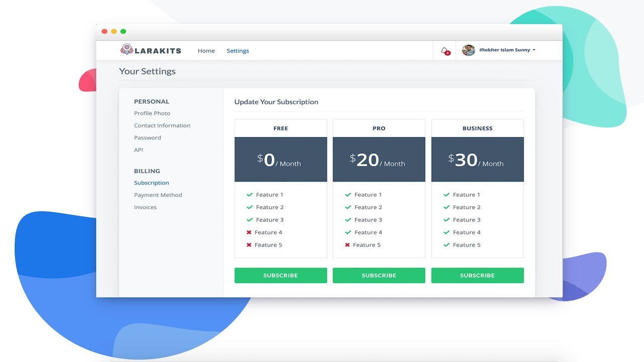The width and height of the screenshot is (644, 362).
Task: Click the Your Settings page heading
Action: pyautogui.click(x=147, y=71)
